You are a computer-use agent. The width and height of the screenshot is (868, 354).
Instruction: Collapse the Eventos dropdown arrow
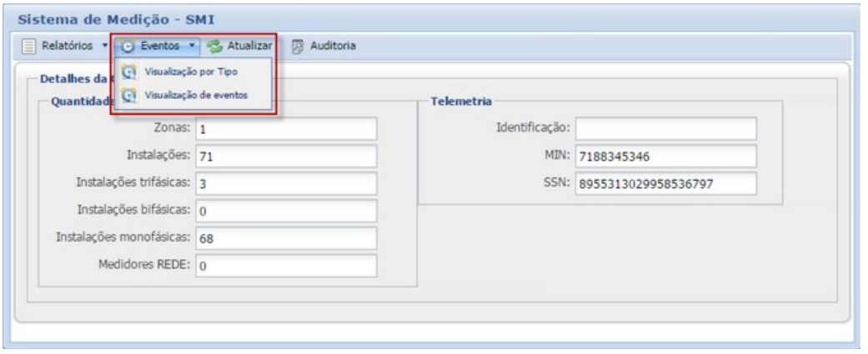(x=192, y=44)
